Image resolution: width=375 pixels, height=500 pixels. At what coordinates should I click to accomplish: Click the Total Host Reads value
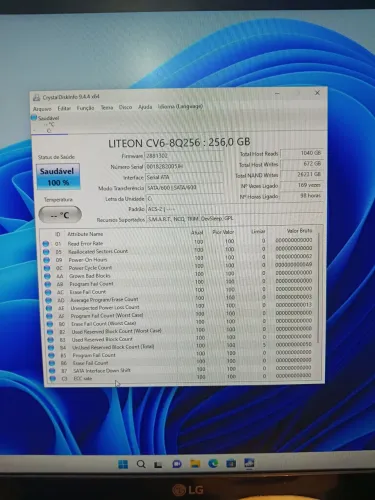point(301,153)
